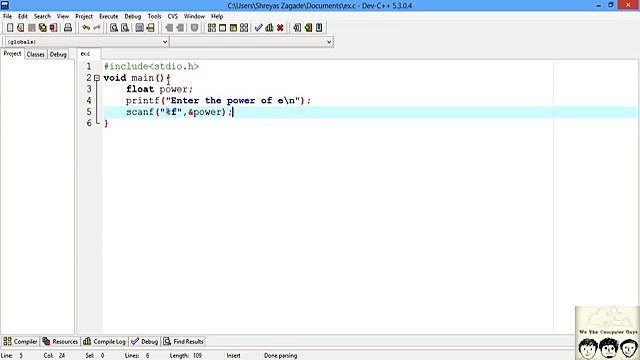Open the Execute menu
The height and width of the screenshot is (360, 640).
(109, 16)
